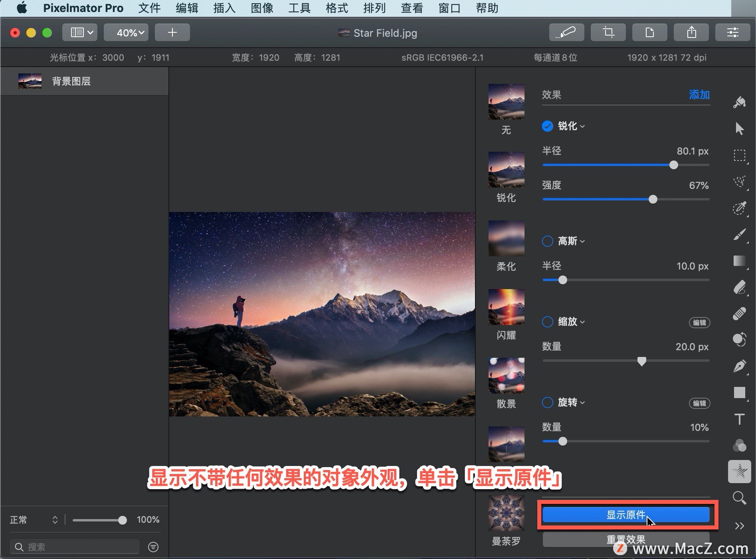Click the plus Add toolbar button
Screen dimensions: 756x559
pyautogui.click(x=172, y=32)
